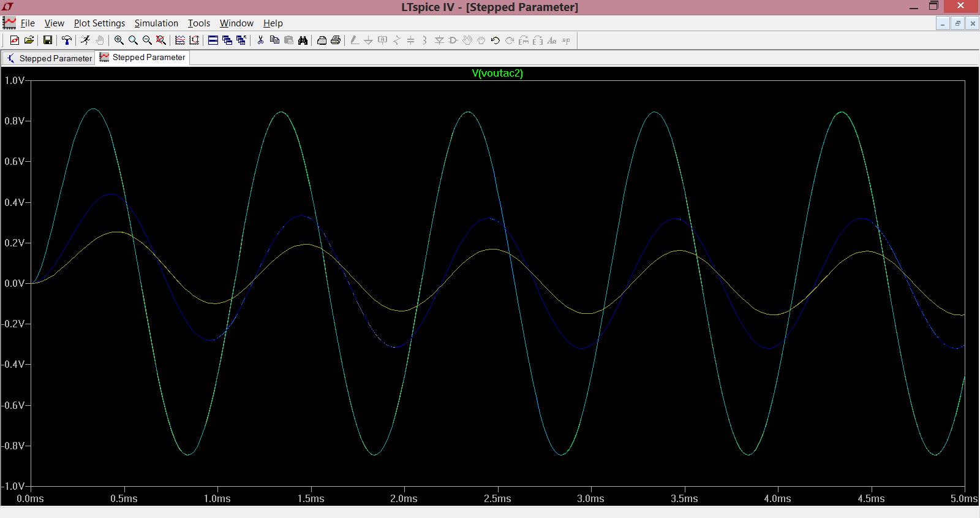Select the Draw Wire pencil tool
The width and height of the screenshot is (980, 518).
point(355,40)
